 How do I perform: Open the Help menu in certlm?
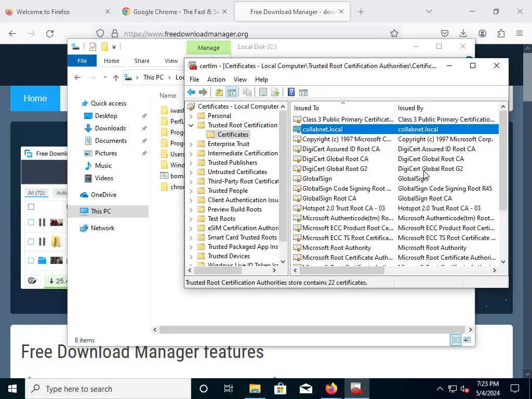[x=261, y=79]
